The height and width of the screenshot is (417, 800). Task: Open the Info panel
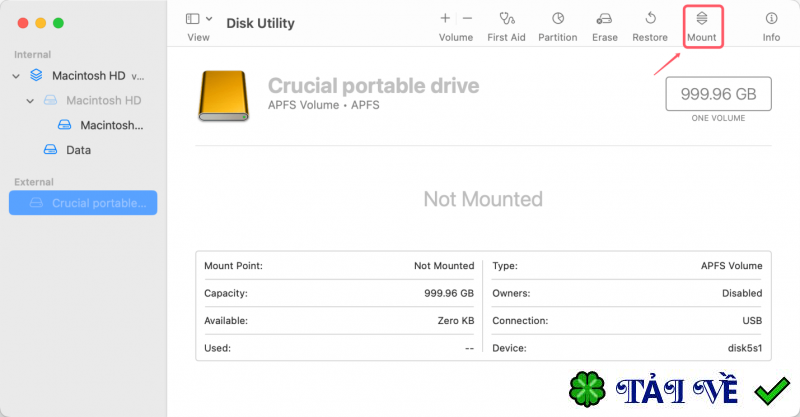pos(771,19)
